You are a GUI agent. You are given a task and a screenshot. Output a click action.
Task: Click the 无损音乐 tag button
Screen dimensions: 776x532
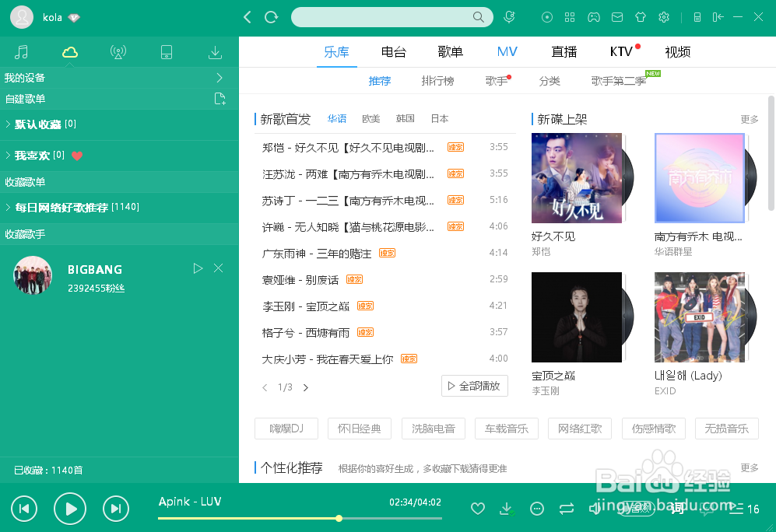coord(726,429)
